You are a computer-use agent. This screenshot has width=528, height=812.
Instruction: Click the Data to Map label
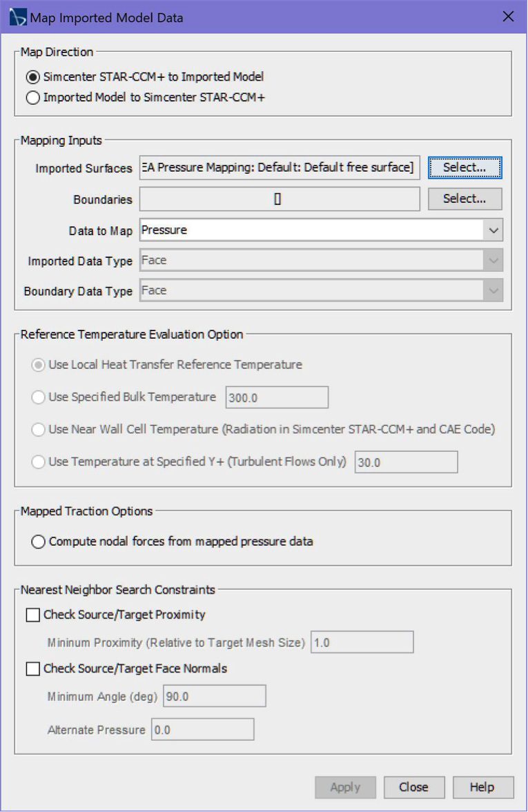[101, 230]
